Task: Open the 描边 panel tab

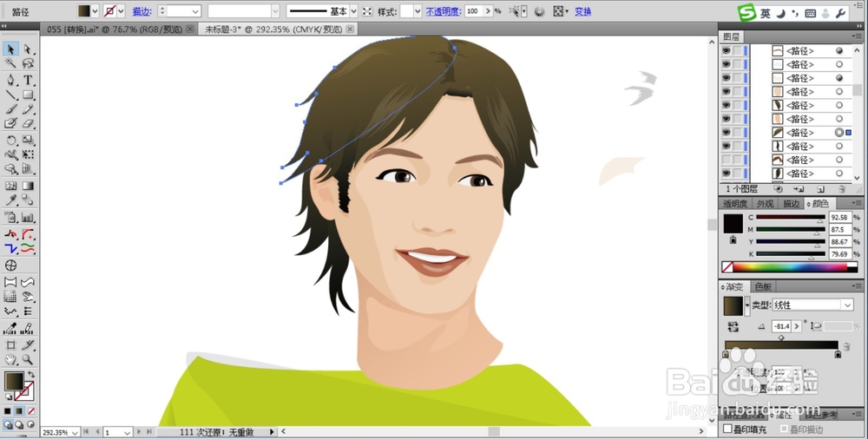Action: tap(791, 204)
